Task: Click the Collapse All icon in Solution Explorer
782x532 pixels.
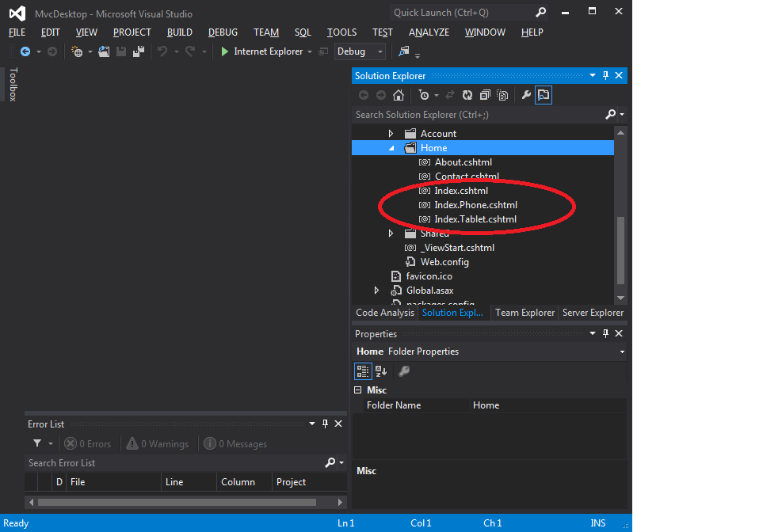Action: (x=485, y=95)
